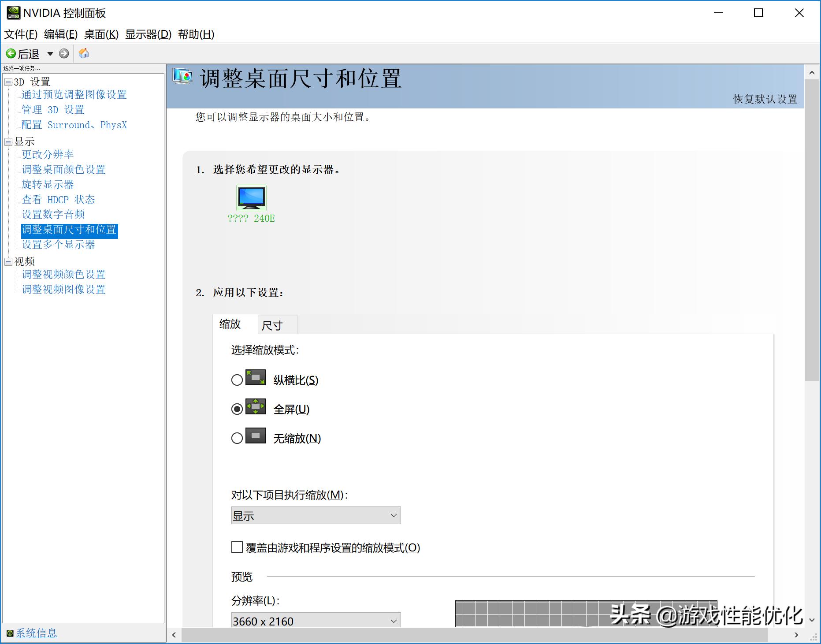Click the Home icon in the toolbar

tap(84, 53)
